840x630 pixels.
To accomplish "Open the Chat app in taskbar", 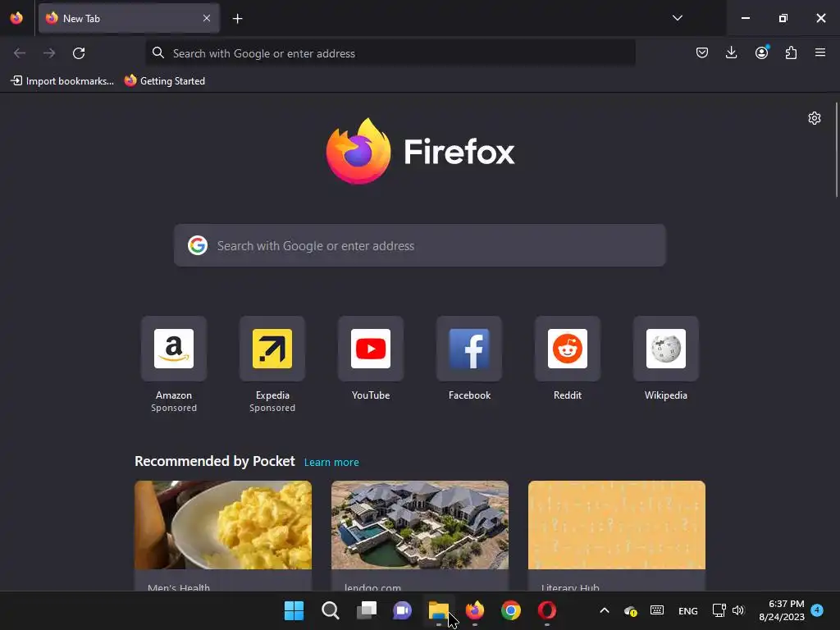I will [402, 610].
